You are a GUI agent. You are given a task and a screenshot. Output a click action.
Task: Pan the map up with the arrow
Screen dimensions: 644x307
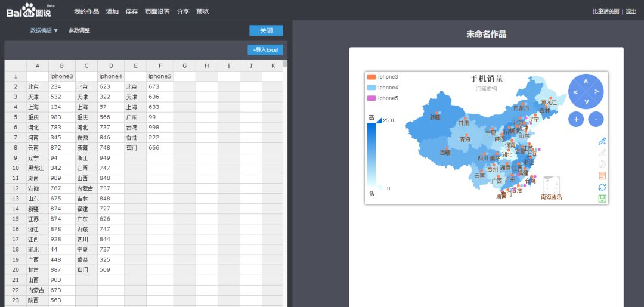tap(586, 81)
